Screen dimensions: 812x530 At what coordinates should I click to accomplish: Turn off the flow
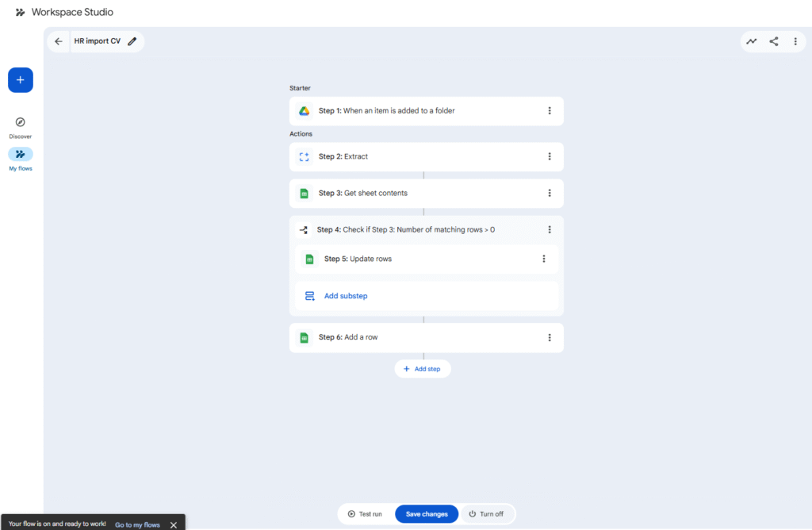[x=486, y=514]
